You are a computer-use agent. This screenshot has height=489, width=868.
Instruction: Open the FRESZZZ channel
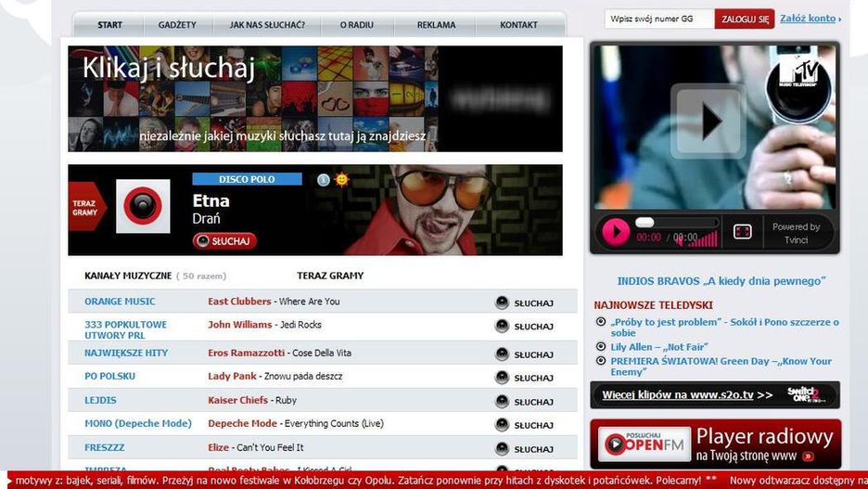[104, 447]
